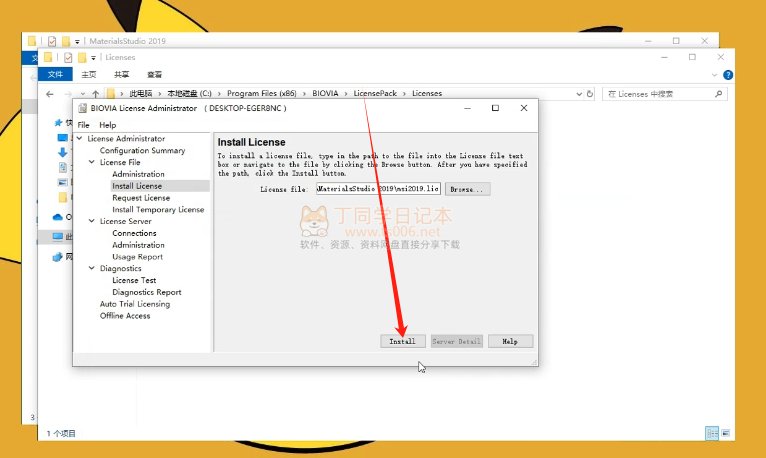
Task: Click Program Files (x86) breadcrumb
Action: point(261,93)
